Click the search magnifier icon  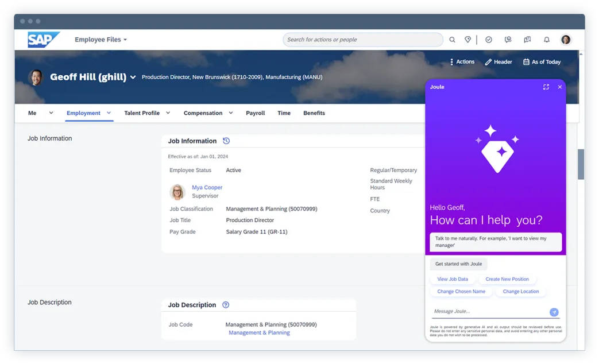pos(452,40)
